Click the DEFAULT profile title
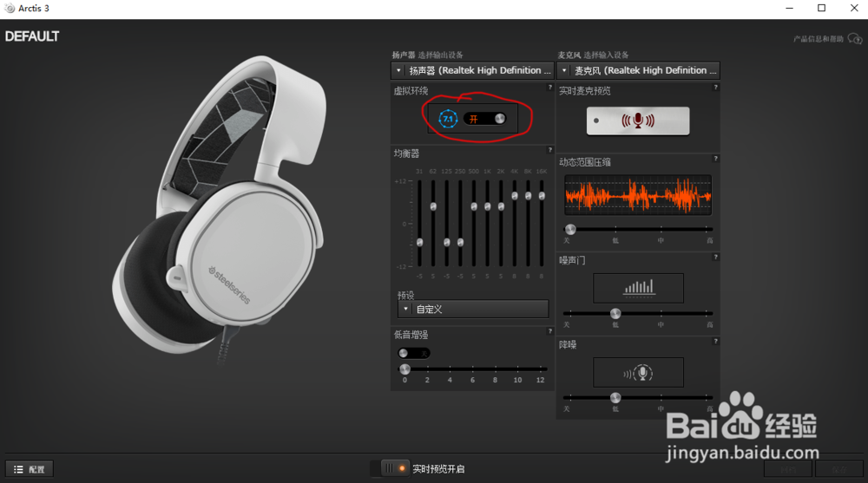This screenshot has width=868, height=483. pyautogui.click(x=32, y=36)
